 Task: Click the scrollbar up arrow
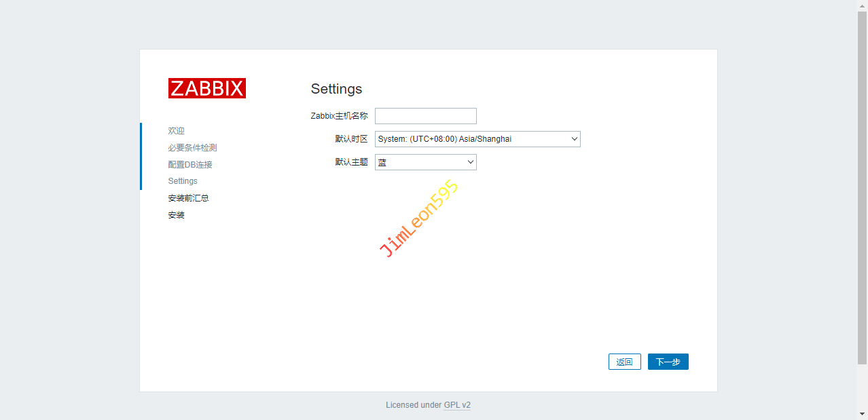click(x=862, y=5)
